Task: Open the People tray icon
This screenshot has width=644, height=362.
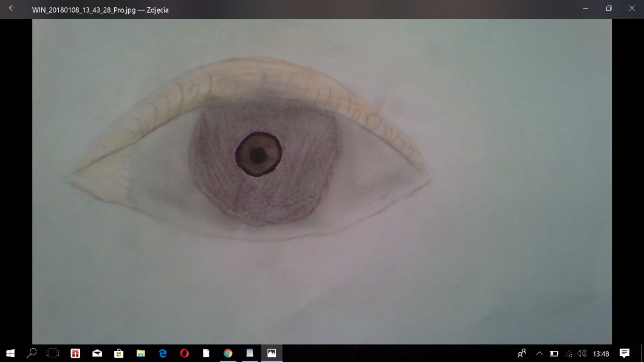Action: click(x=522, y=353)
